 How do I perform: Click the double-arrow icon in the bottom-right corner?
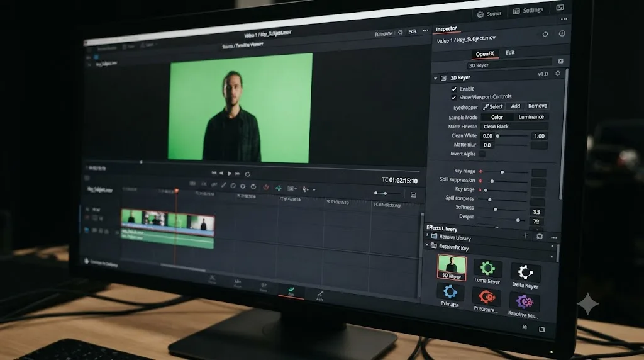pos(525,327)
